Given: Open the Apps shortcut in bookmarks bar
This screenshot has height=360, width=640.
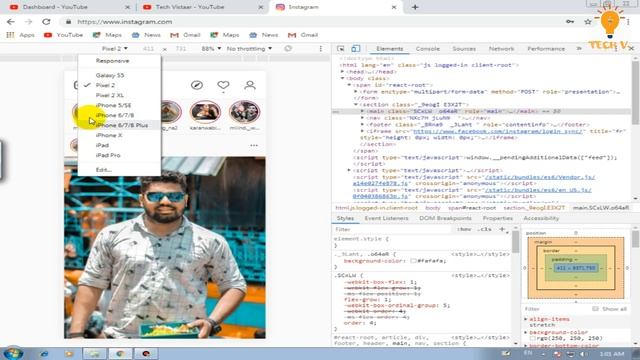Looking at the screenshot, I should [x=21, y=35].
